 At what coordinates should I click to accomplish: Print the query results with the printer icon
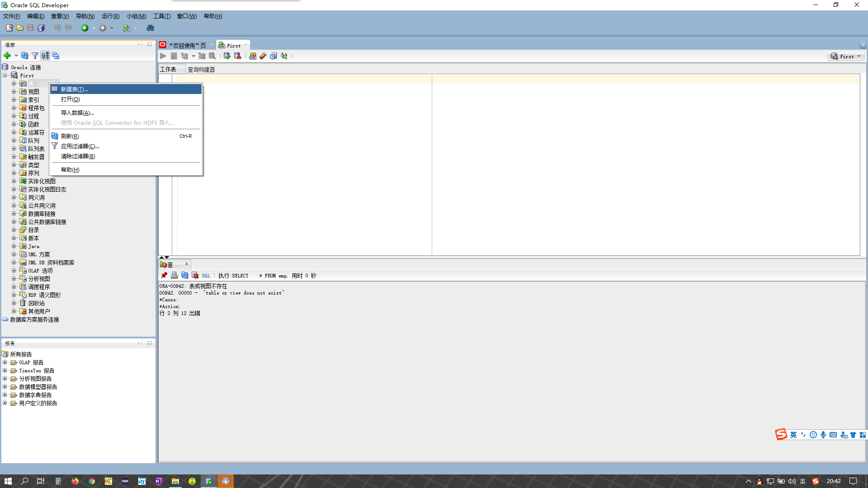pos(174,275)
